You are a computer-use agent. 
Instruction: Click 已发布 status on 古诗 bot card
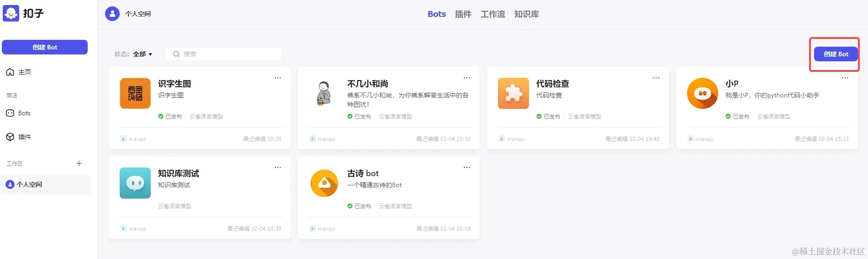pyautogui.click(x=359, y=206)
